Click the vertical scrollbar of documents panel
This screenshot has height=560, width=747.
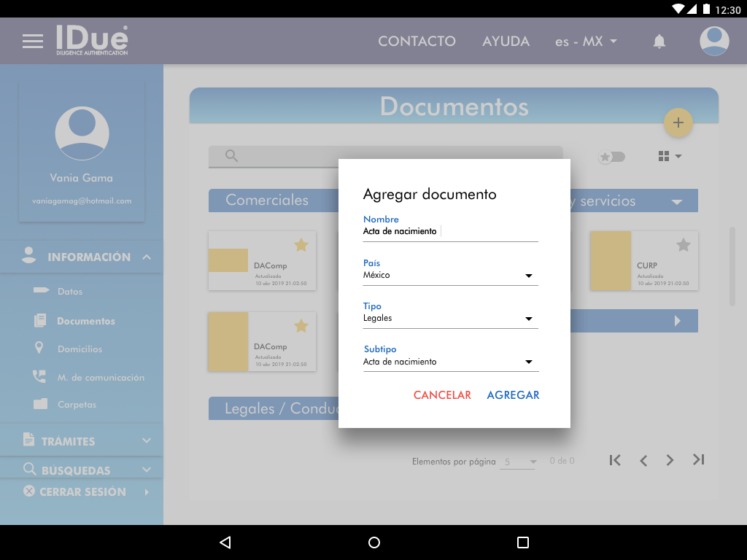(x=732, y=266)
